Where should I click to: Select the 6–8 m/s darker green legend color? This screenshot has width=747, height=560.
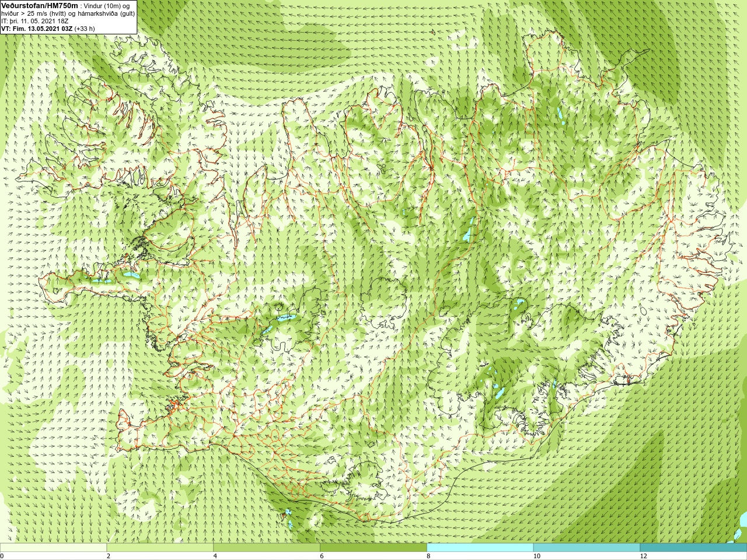tap(373, 548)
